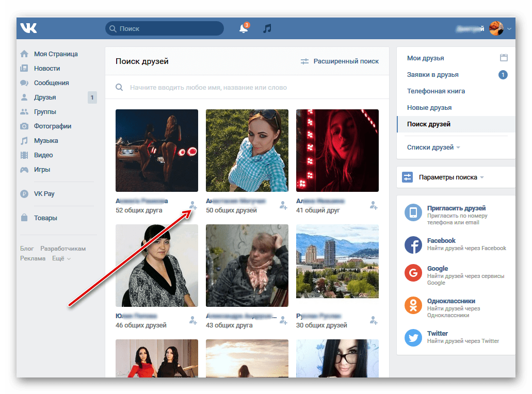Go to Сообщения section
Screen dimensions: 532x394
coord(51,83)
